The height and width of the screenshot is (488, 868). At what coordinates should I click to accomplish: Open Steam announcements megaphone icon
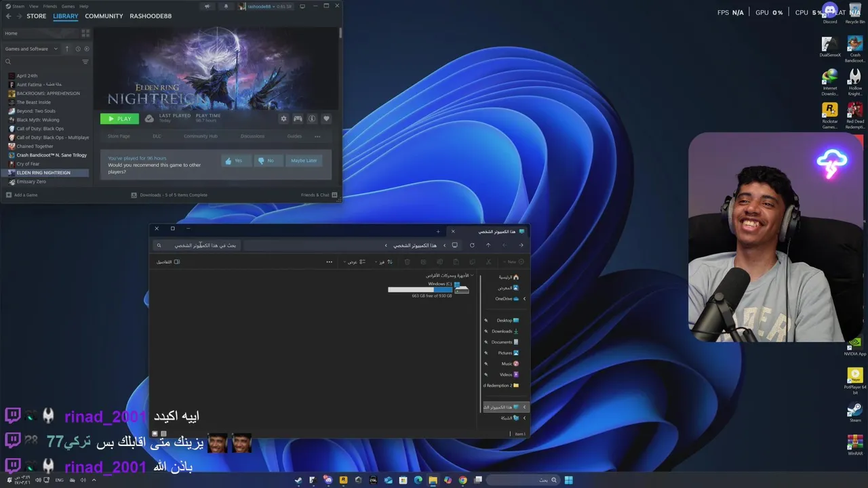tap(208, 6)
